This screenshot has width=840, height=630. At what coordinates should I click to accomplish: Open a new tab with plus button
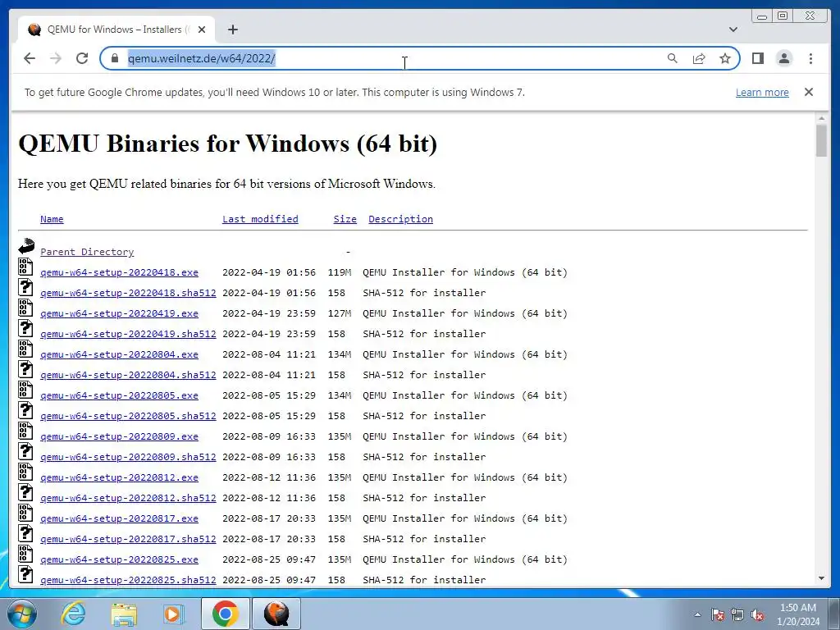pos(232,30)
